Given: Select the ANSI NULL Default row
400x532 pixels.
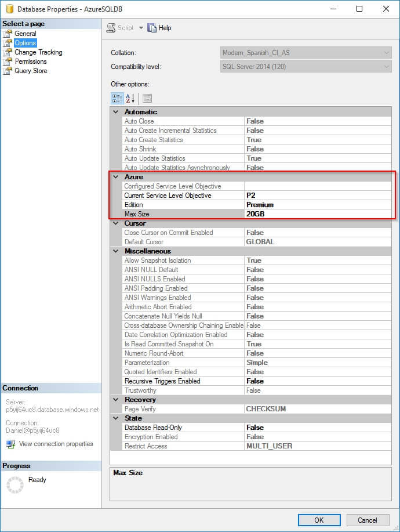Looking at the screenshot, I should pos(257,270).
